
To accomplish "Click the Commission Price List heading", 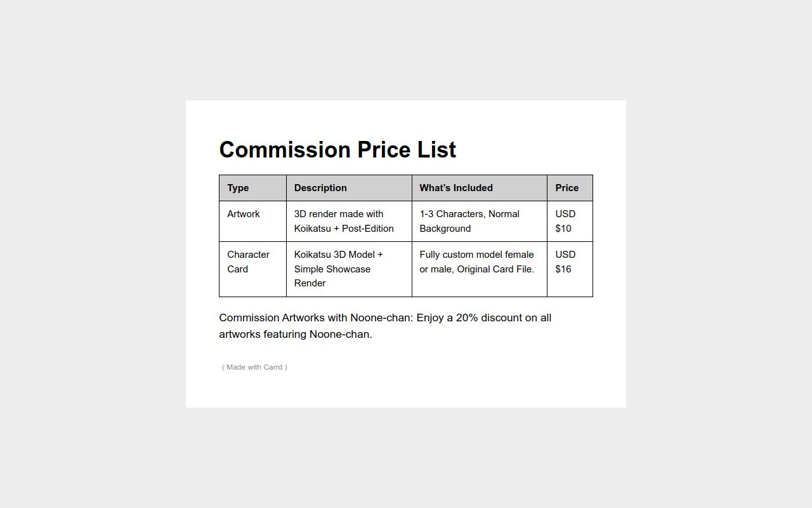I will (x=337, y=150).
